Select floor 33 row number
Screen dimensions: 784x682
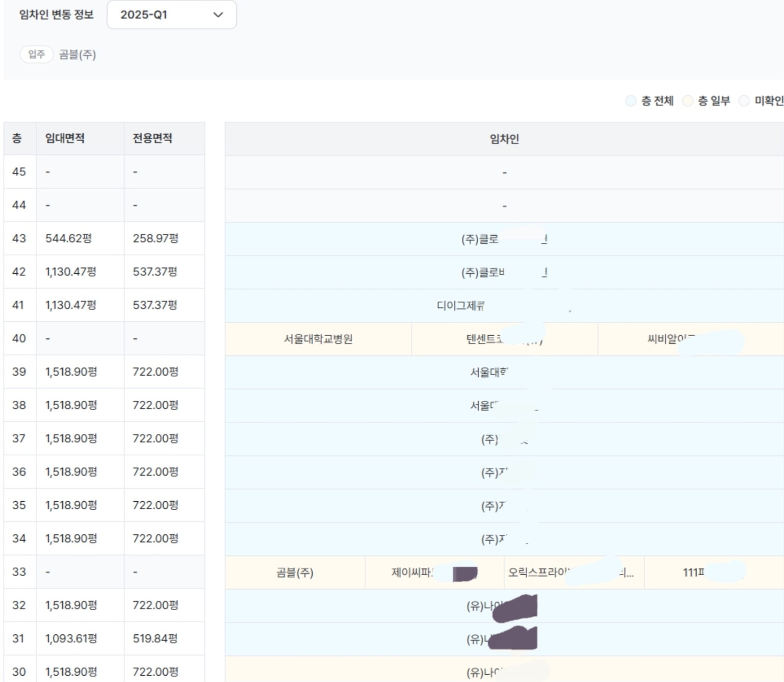point(19,571)
